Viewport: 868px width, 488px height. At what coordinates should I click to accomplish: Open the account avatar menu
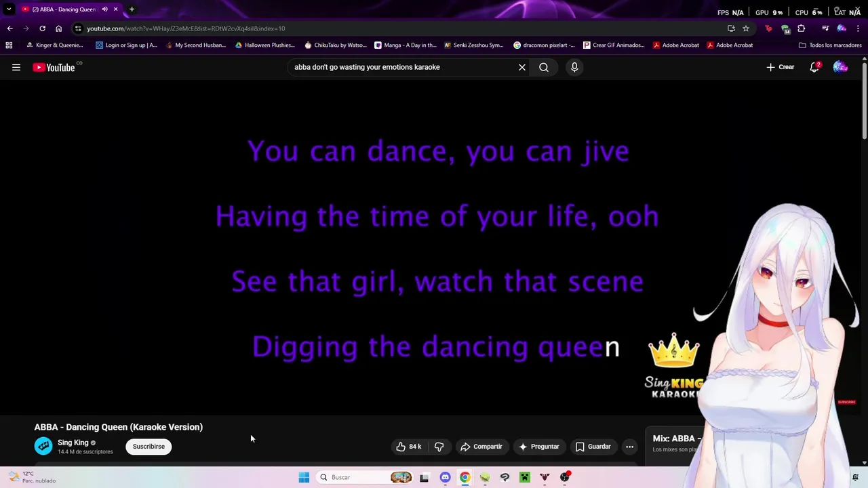(x=840, y=67)
